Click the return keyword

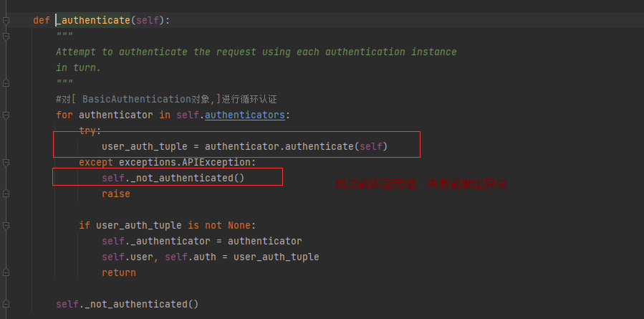click(119, 272)
